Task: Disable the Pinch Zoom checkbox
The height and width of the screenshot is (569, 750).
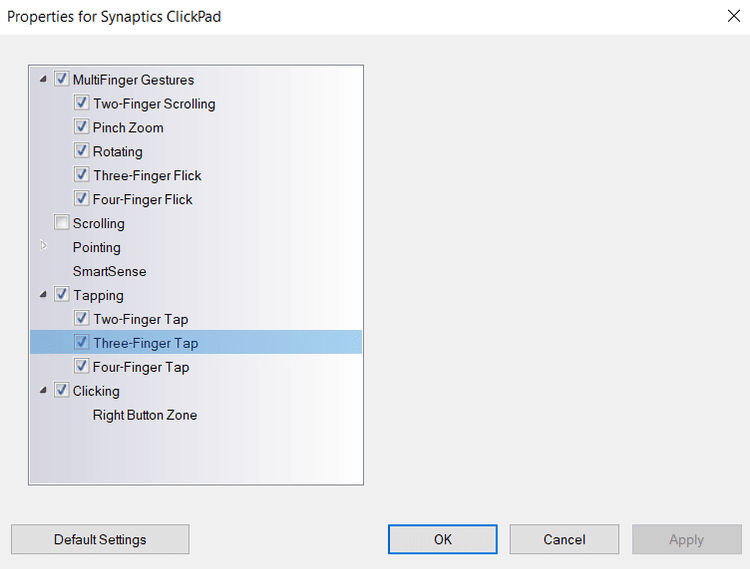Action: [81, 127]
